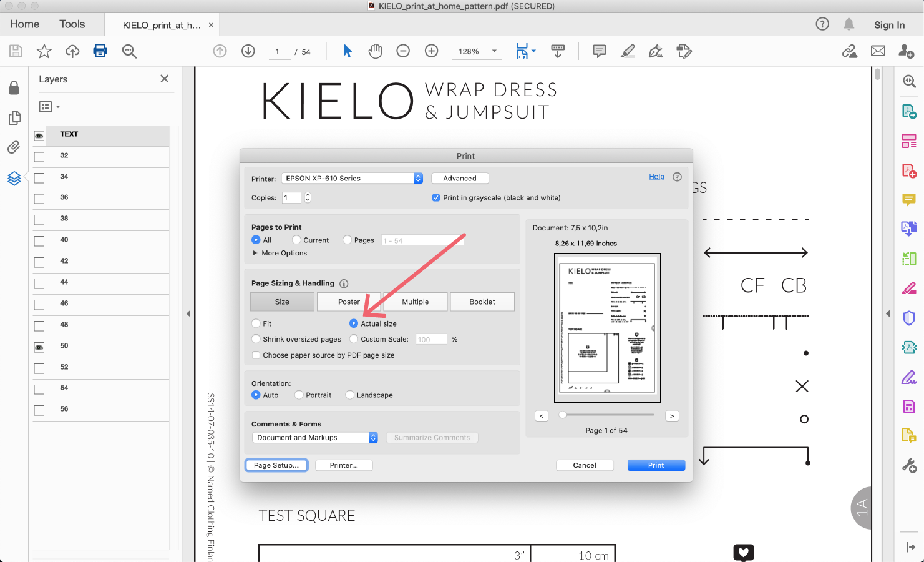Open the Layers panel icon

14,179
